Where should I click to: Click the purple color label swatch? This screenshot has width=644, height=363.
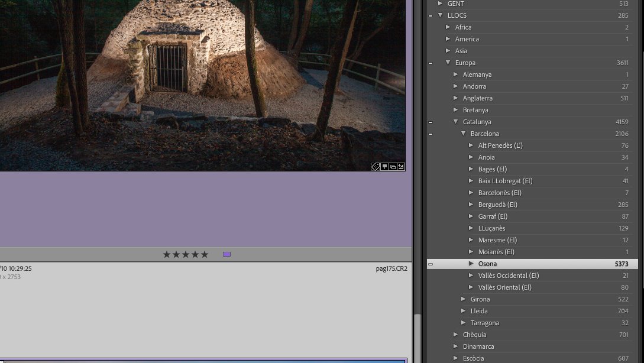pos(226,255)
